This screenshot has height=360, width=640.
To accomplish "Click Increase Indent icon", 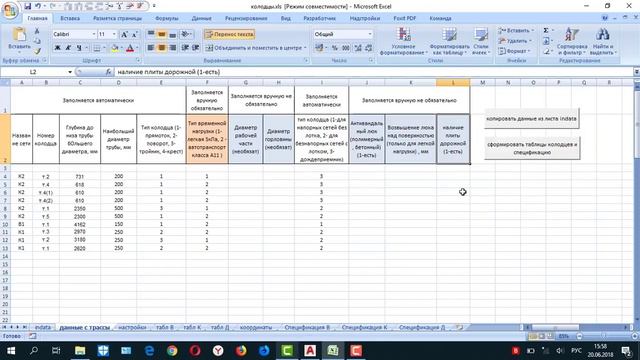I will click(x=196, y=48).
